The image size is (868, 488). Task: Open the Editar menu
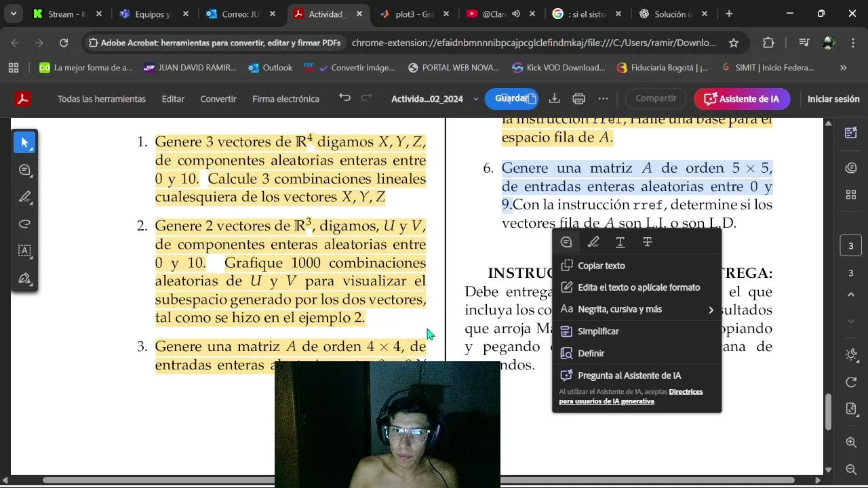(173, 99)
